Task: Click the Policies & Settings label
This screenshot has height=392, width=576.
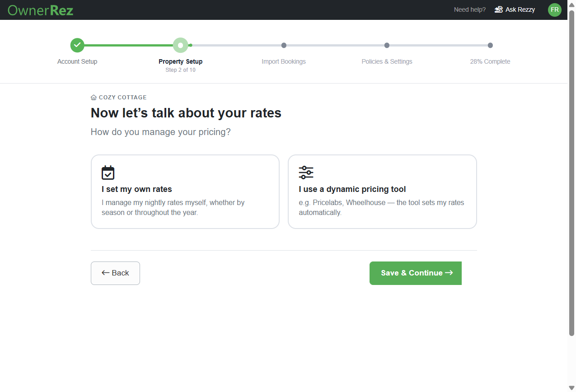Action: coord(387,61)
